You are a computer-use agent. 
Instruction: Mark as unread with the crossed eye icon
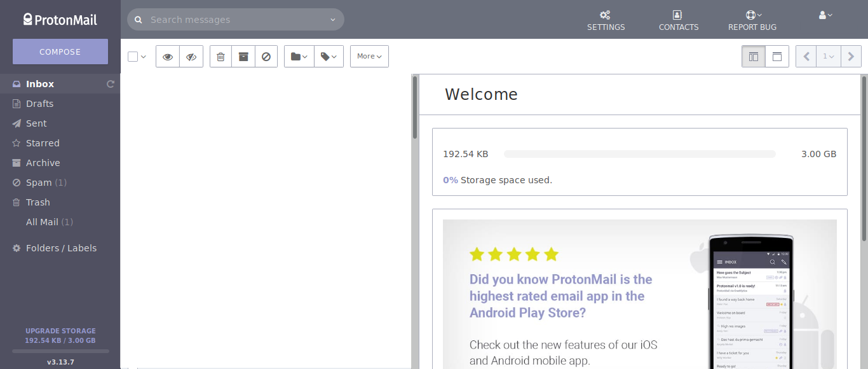click(x=191, y=57)
